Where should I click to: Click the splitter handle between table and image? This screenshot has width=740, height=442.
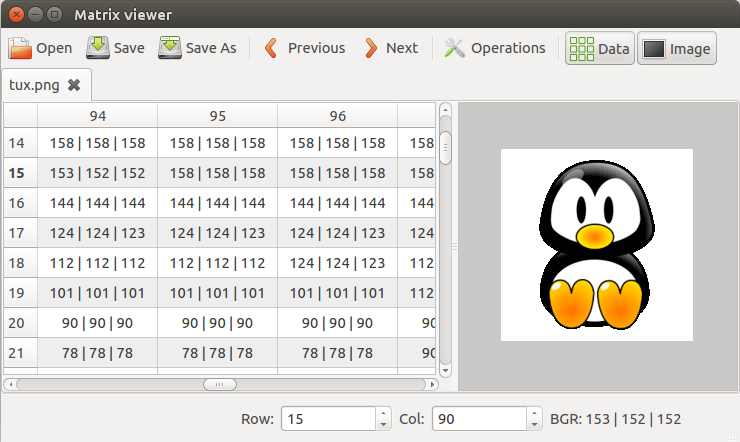click(455, 246)
